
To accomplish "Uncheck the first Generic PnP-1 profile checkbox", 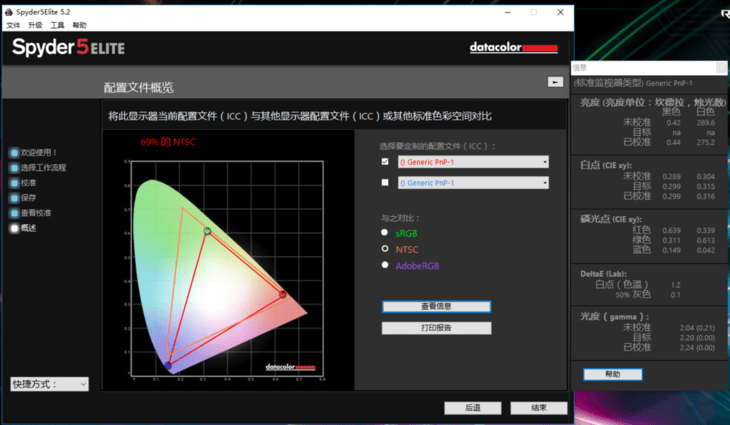I will tap(385, 162).
